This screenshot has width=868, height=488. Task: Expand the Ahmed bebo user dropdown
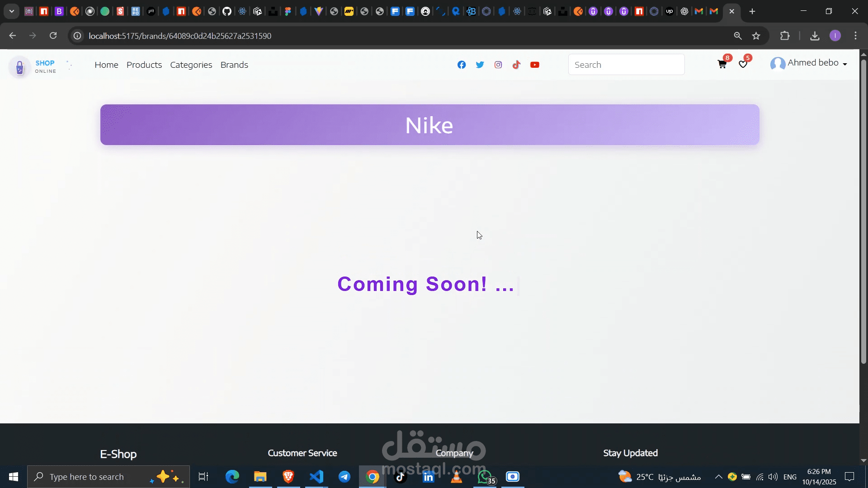point(809,63)
